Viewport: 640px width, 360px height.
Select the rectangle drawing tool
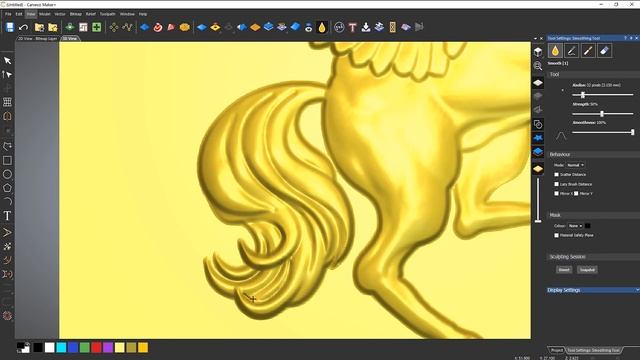pos(7,160)
